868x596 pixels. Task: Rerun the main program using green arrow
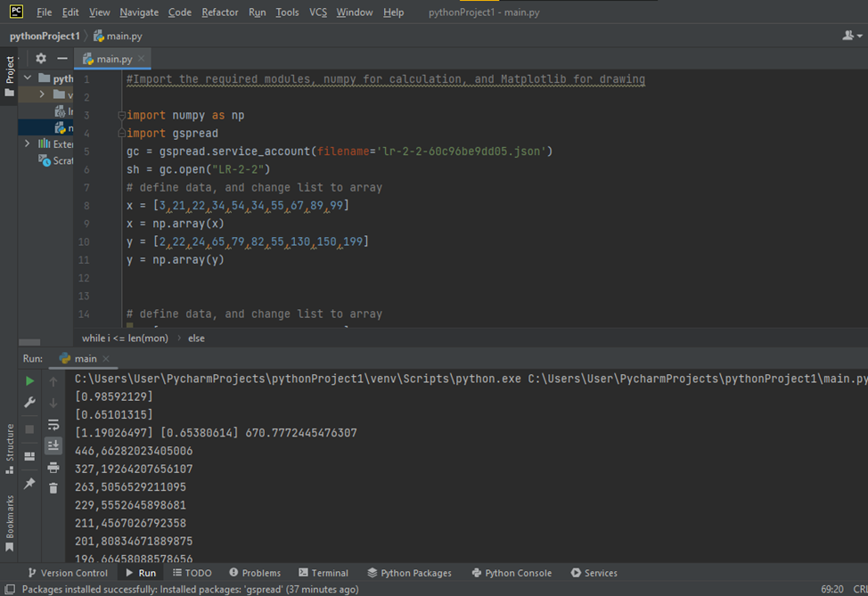(29, 380)
